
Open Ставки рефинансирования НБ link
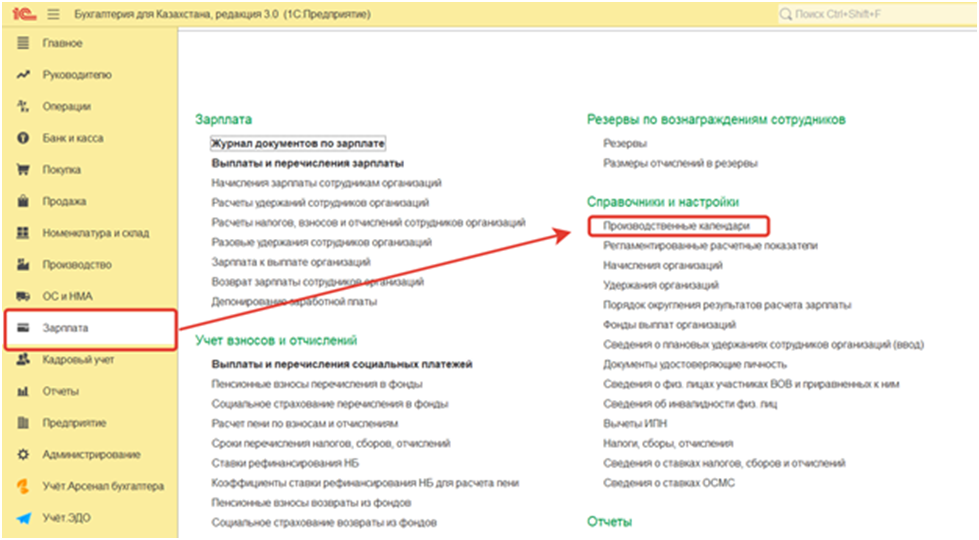(x=284, y=463)
